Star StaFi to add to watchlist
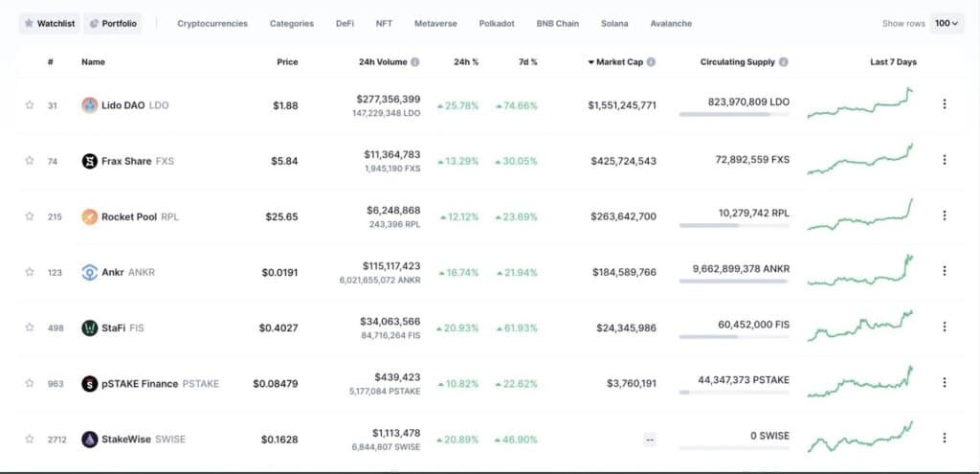This screenshot has width=980, height=474. point(30,327)
